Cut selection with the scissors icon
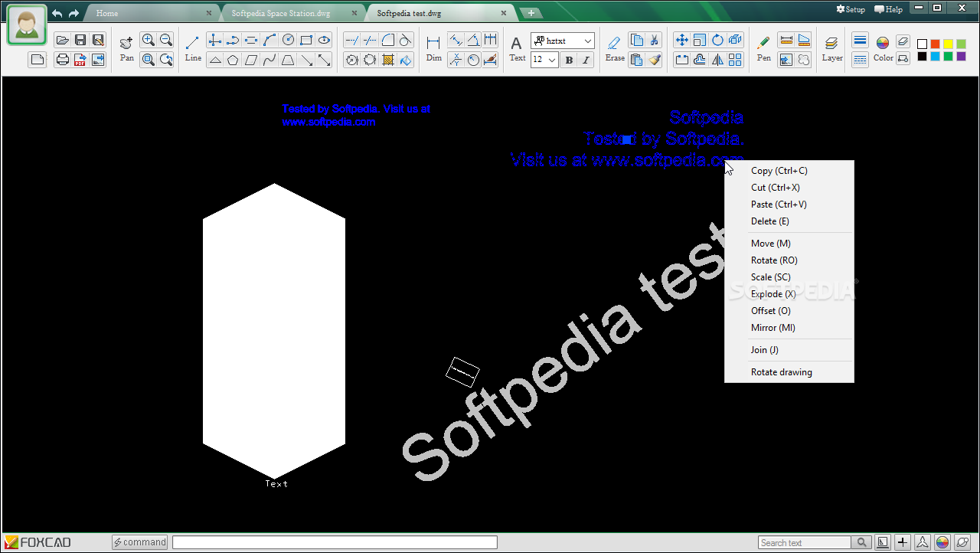Image resolution: width=980 pixels, height=553 pixels. coord(654,41)
